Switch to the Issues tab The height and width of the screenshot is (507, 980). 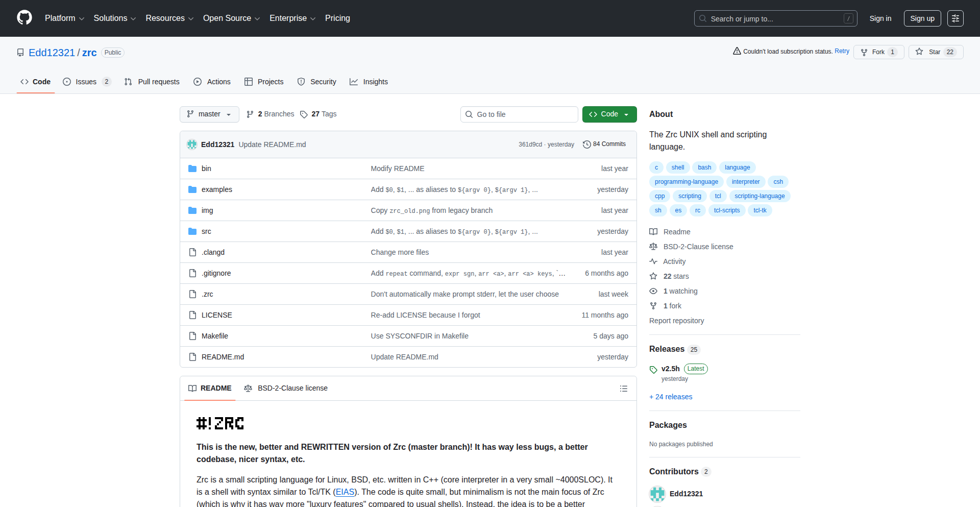point(86,82)
